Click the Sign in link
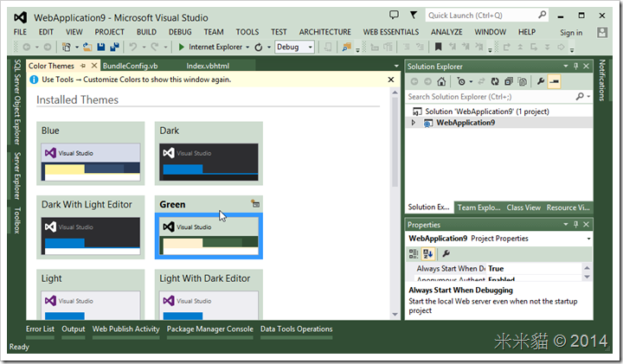Image resolution: width=623 pixels, height=364 pixels. pyautogui.click(x=571, y=33)
